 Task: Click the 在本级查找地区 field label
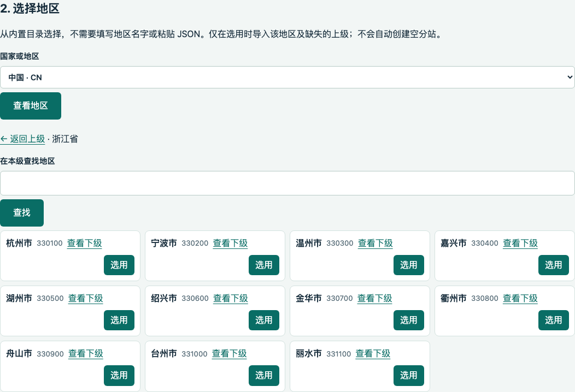pos(27,161)
